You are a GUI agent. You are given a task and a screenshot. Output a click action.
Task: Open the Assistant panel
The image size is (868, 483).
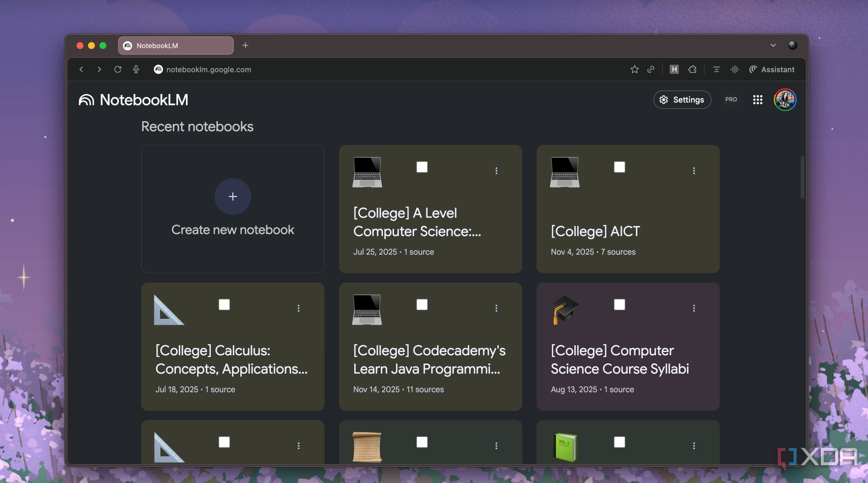point(771,69)
